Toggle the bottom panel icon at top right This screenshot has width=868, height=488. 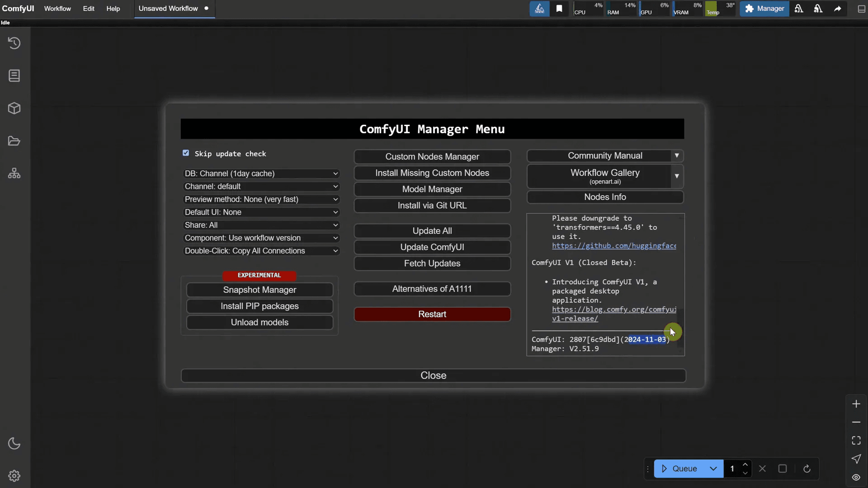(861, 9)
